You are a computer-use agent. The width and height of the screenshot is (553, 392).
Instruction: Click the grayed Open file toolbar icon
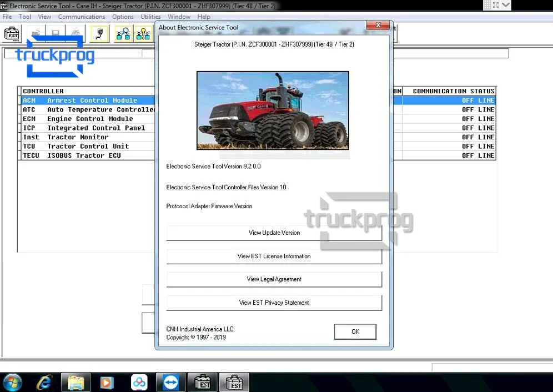(36, 33)
